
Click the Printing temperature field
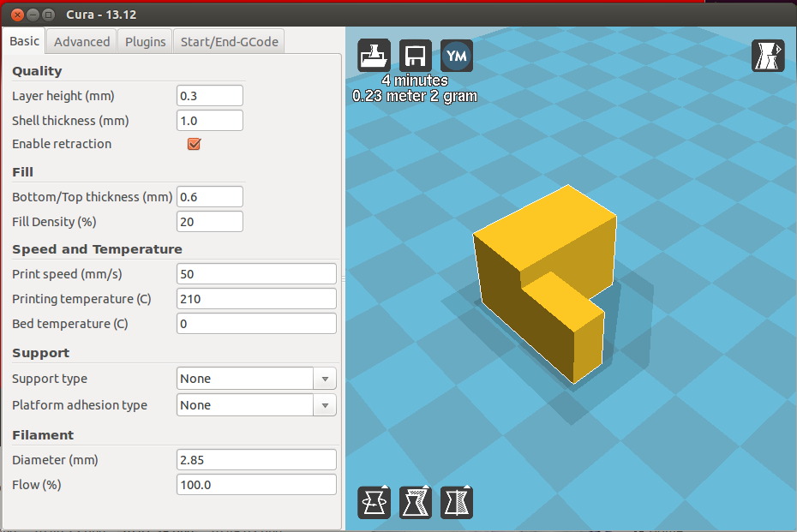255,299
